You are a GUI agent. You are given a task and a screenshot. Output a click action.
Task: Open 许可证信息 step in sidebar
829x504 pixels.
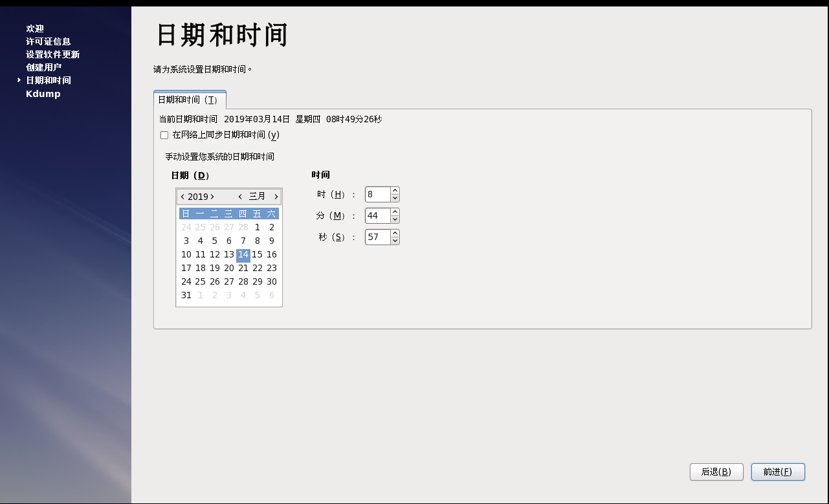tap(48, 41)
